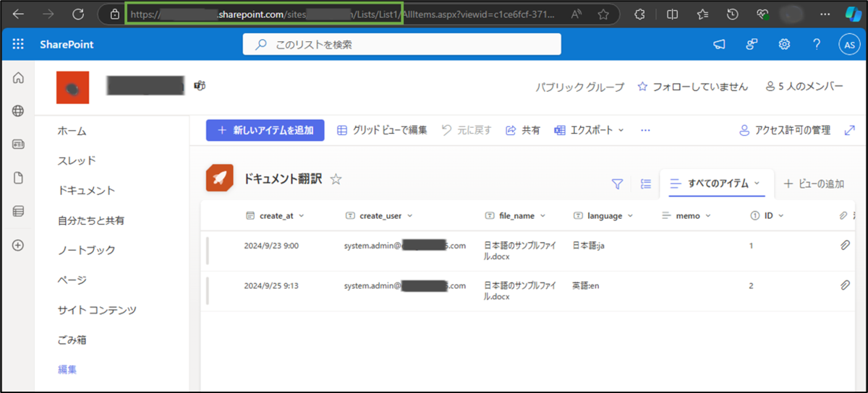Open more commands ellipsis in command bar
868x393 pixels.
point(646,130)
